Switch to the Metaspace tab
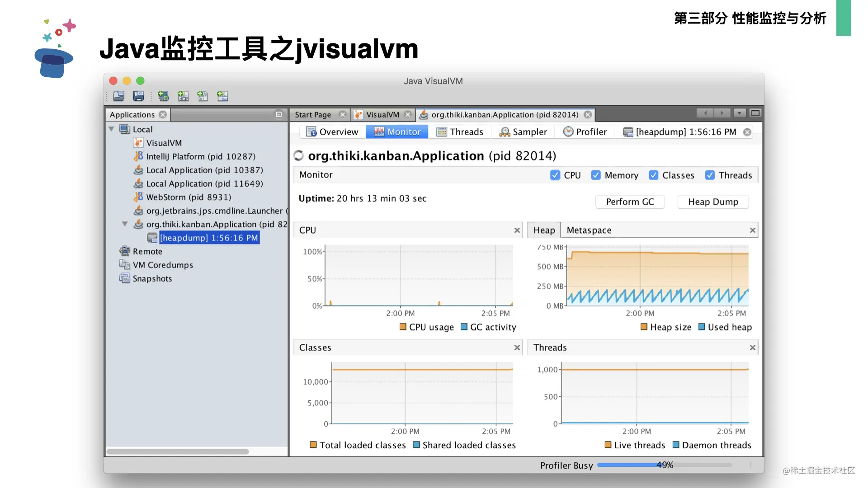The image size is (868, 488). point(589,230)
